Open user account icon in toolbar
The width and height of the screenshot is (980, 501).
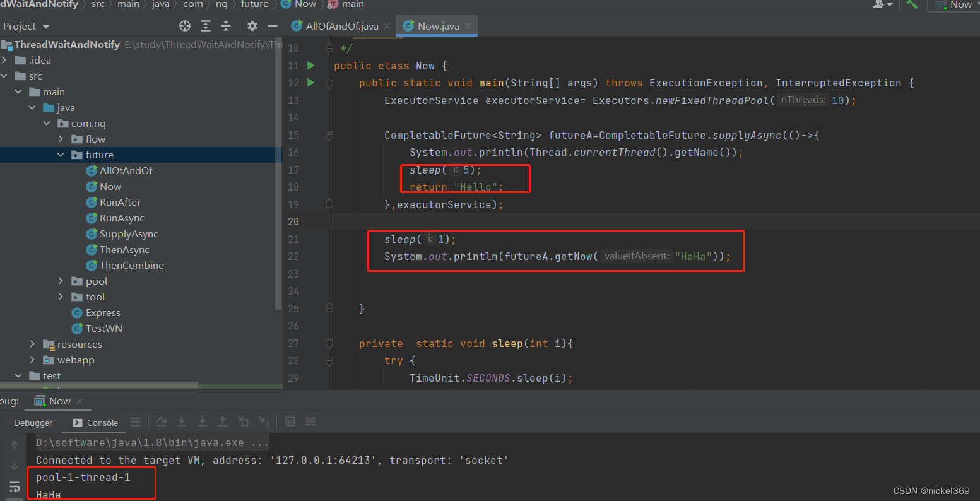pyautogui.click(x=882, y=4)
